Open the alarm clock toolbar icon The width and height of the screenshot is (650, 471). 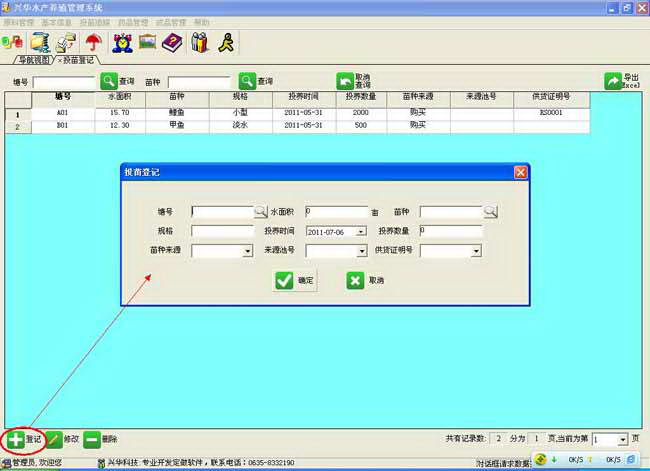coord(122,43)
